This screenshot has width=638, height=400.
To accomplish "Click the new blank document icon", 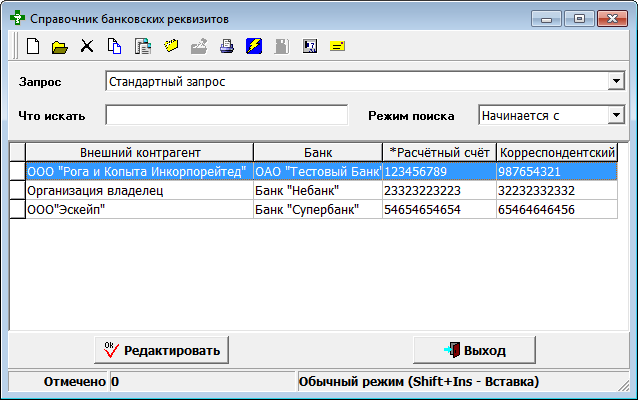I will coord(33,46).
